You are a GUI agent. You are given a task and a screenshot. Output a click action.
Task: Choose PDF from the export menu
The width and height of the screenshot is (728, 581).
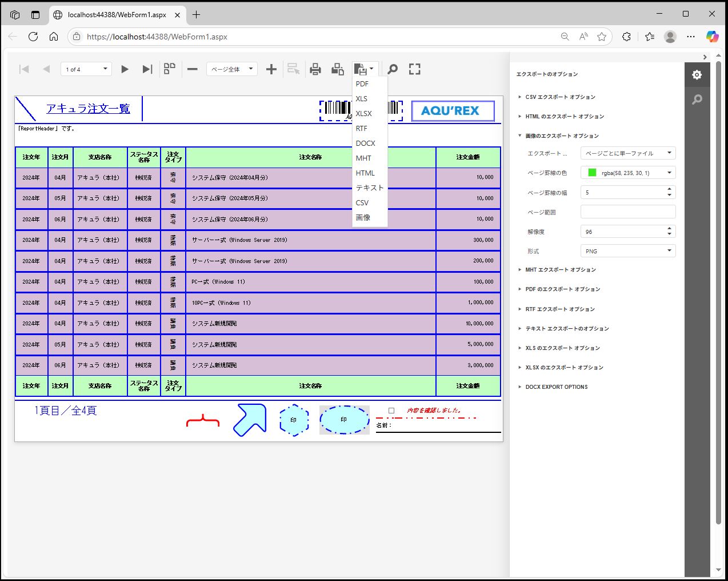[x=362, y=84]
